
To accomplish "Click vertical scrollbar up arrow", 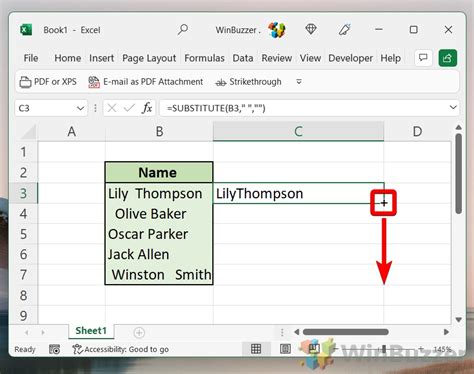I will tap(459, 127).
